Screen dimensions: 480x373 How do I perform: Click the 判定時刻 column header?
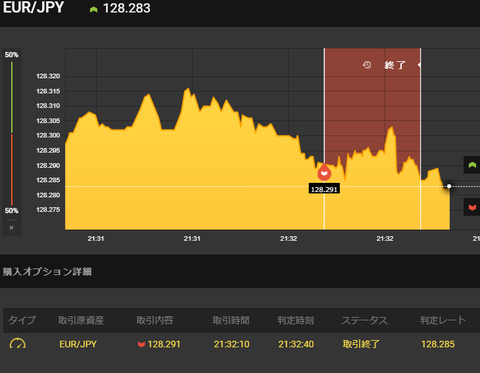pyautogui.click(x=295, y=320)
